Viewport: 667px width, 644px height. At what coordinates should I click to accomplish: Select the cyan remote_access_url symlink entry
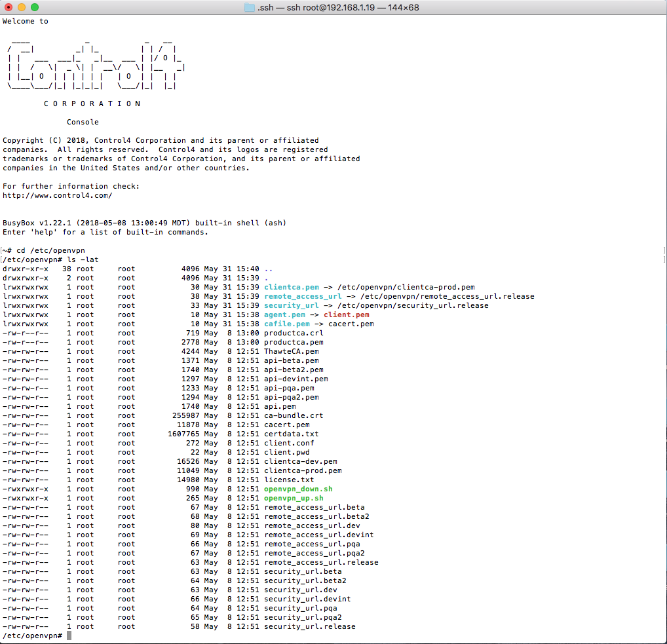pos(303,296)
